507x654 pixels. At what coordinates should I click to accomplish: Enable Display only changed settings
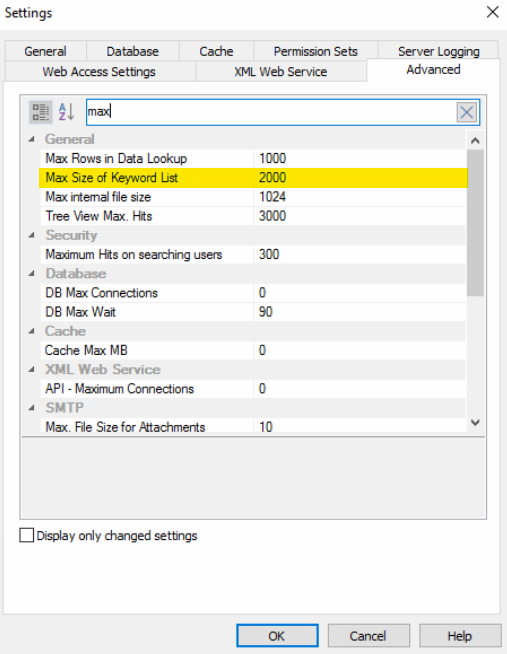(27, 535)
